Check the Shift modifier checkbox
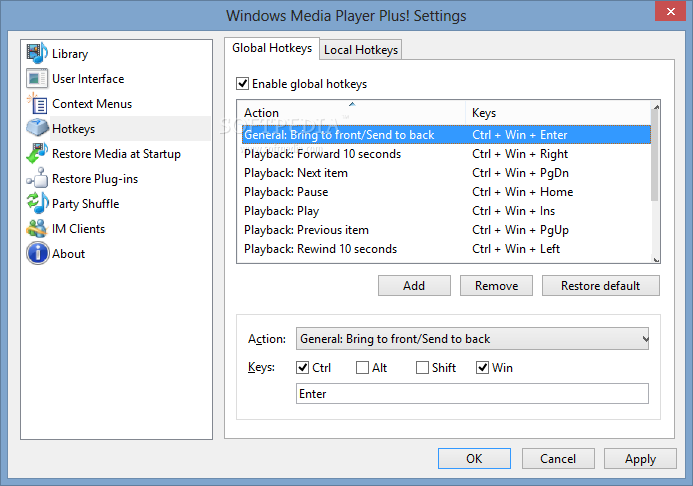Image resolution: width=693 pixels, height=486 pixels. coord(422,368)
